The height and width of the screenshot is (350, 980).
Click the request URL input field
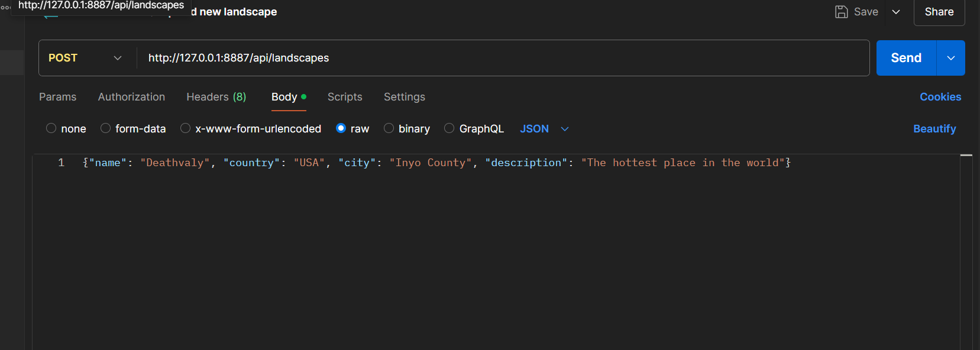pos(503,58)
